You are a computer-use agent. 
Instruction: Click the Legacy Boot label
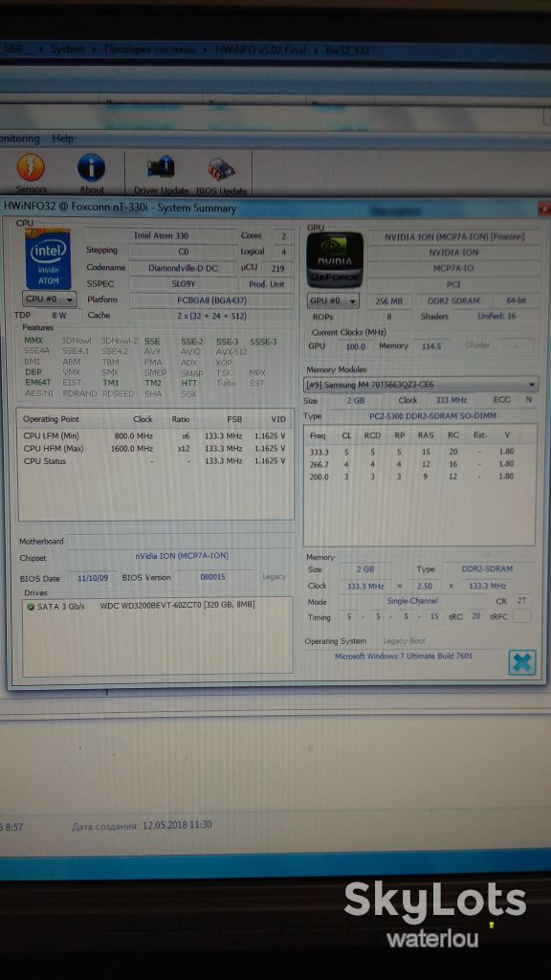404,640
